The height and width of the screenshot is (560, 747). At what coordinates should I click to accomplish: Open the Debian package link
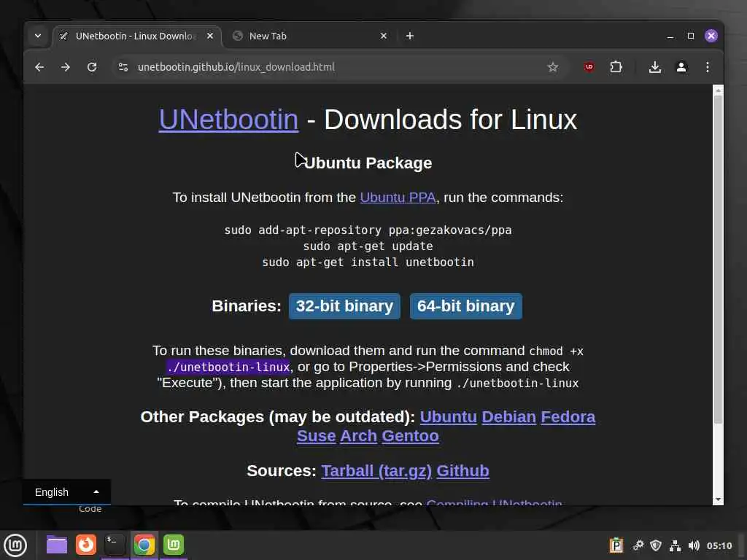508,417
